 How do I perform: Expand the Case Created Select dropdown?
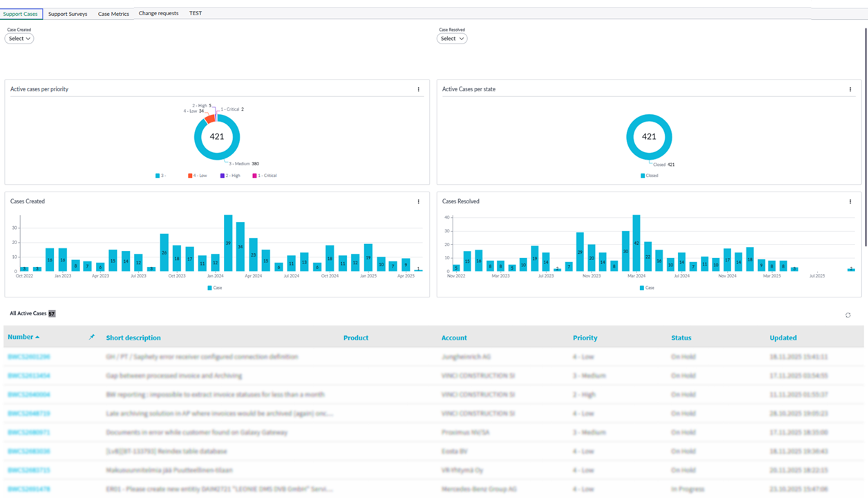[19, 39]
